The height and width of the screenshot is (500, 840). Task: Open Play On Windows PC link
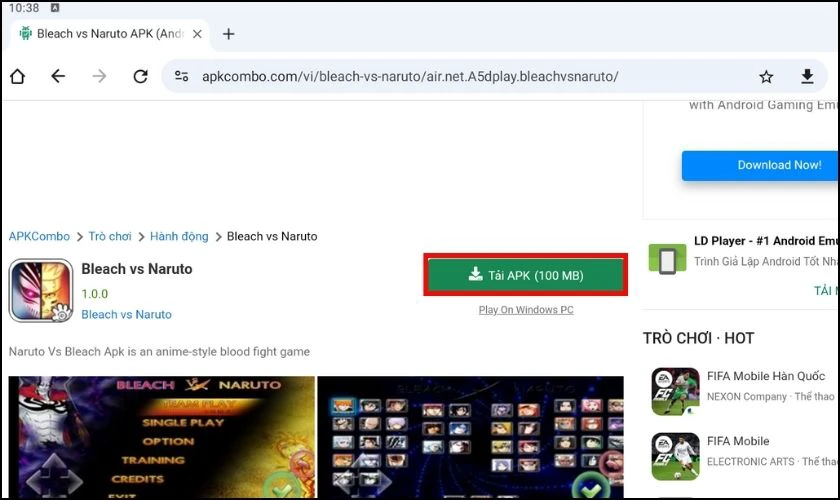(526, 310)
